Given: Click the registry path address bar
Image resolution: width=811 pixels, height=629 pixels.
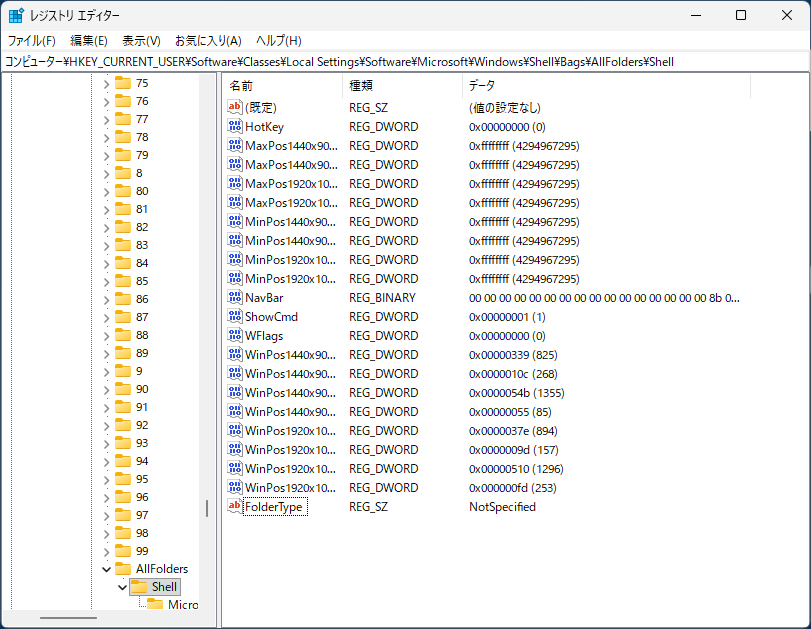Looking at the screenshot, I should (x=400, y=62).
